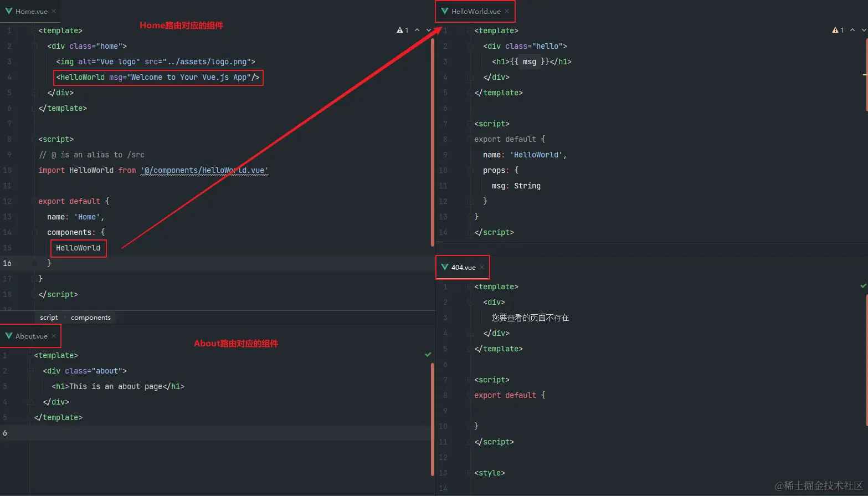Click line number 6 in About.vue gutter
The width and height of the screenshot is (868, 496).
[x=5, y=433]
